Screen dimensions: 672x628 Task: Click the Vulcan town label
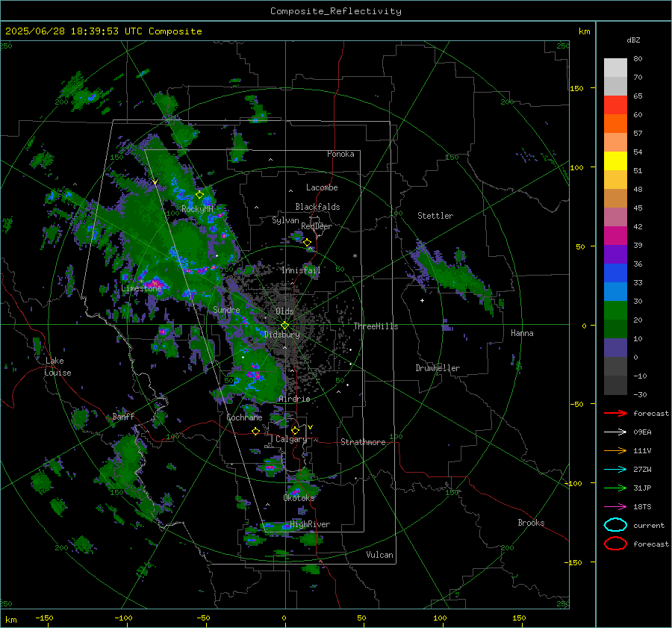tap(379, 555)
